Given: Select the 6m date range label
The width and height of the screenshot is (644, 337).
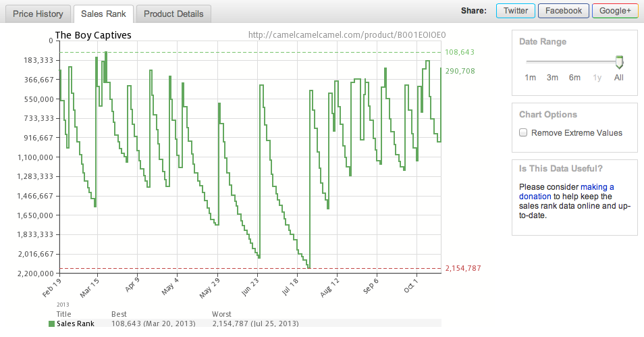Looking at the screenshot, I should pos(574,77).
